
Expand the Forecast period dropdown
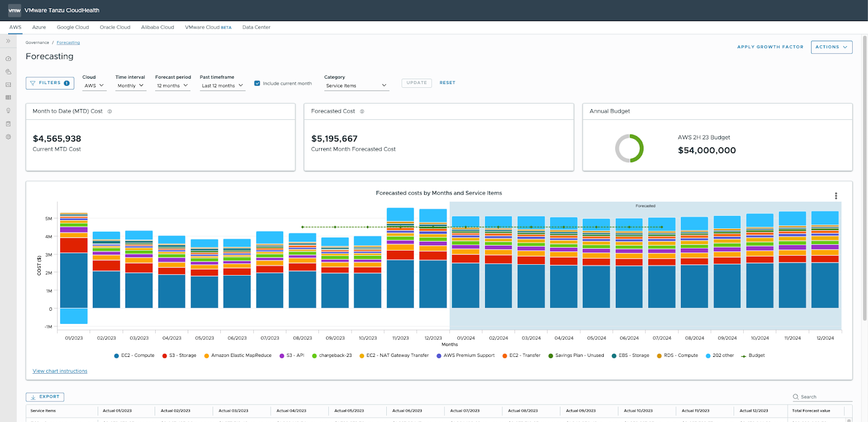click(x=173, y=86)
